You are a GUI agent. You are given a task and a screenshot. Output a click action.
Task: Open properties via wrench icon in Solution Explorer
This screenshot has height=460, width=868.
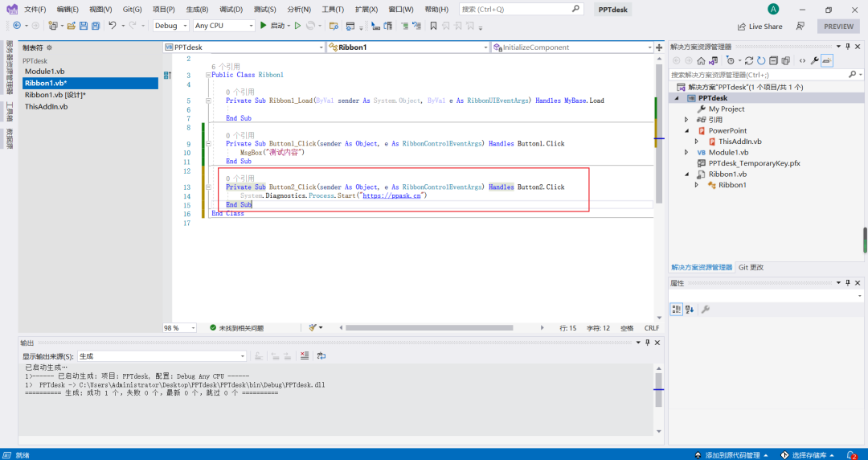[x=815, y=60]
